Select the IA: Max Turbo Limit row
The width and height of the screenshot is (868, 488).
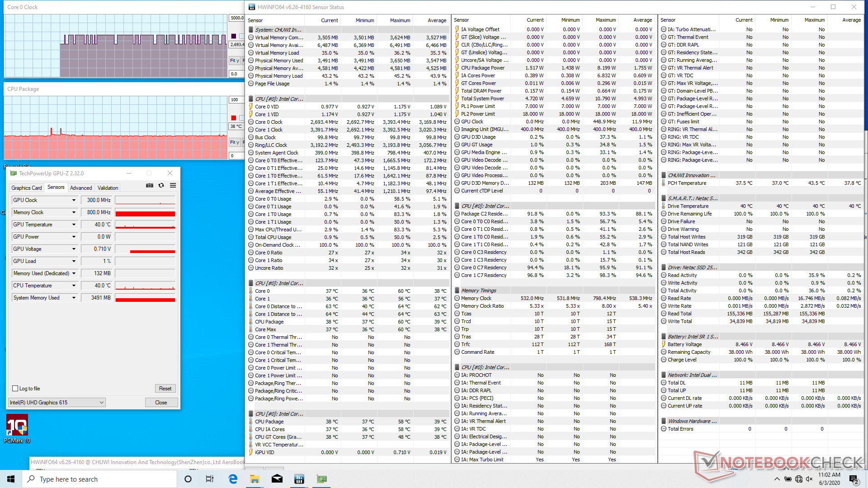[x=554, y=460]
